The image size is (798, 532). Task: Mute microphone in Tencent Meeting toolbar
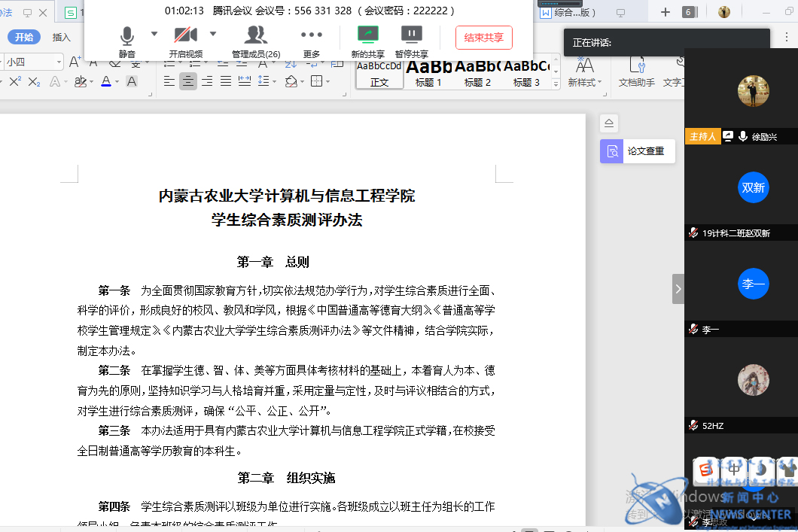pyautogui.click(x=127, y=39)
